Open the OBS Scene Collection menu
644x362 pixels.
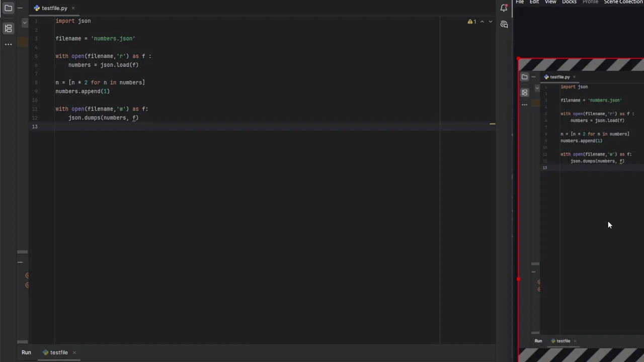point(623,2)
